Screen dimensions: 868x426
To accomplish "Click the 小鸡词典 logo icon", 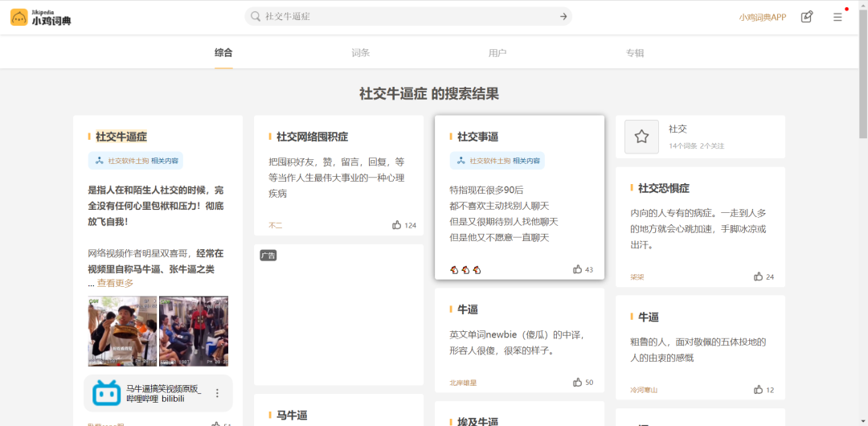I will pyautogui.click(x=19, y=17).
